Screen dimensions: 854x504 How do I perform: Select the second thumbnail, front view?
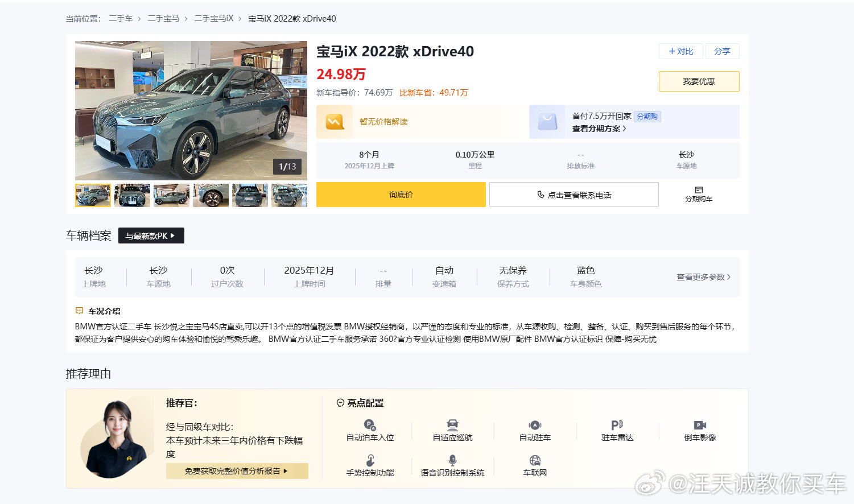coord(132,195)
